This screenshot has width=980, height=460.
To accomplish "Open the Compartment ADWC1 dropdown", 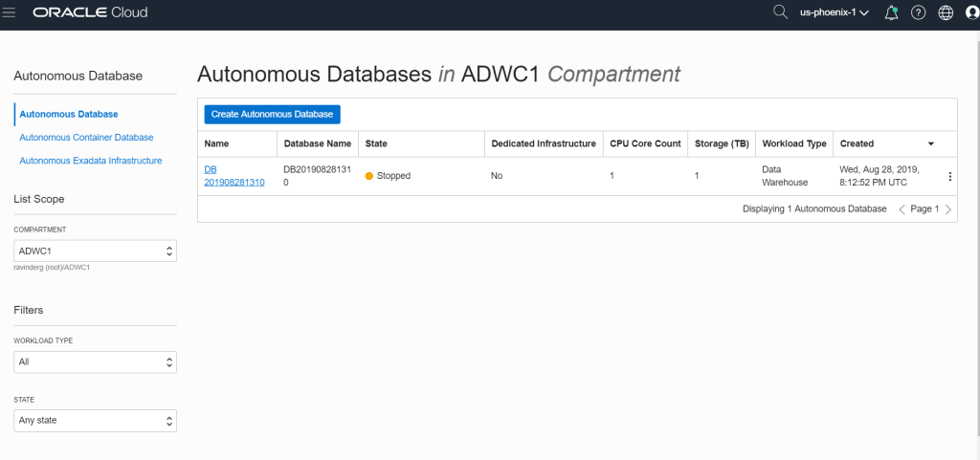I will pyautogui.click(x=95, y=251).
